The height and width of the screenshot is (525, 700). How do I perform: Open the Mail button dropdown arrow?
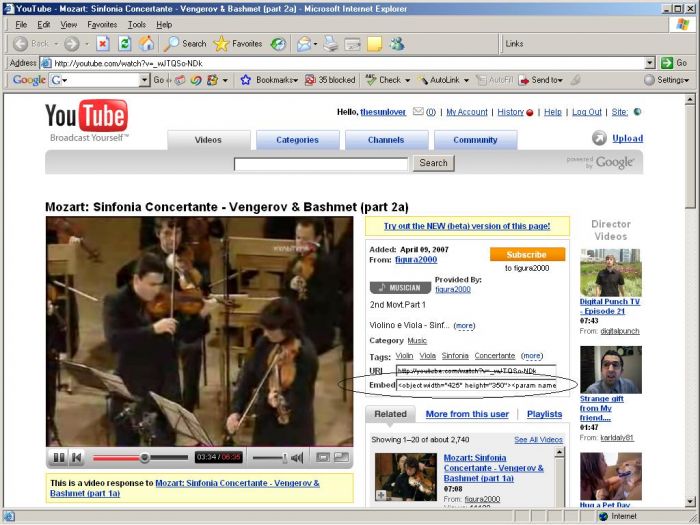(x=315, y=44)
